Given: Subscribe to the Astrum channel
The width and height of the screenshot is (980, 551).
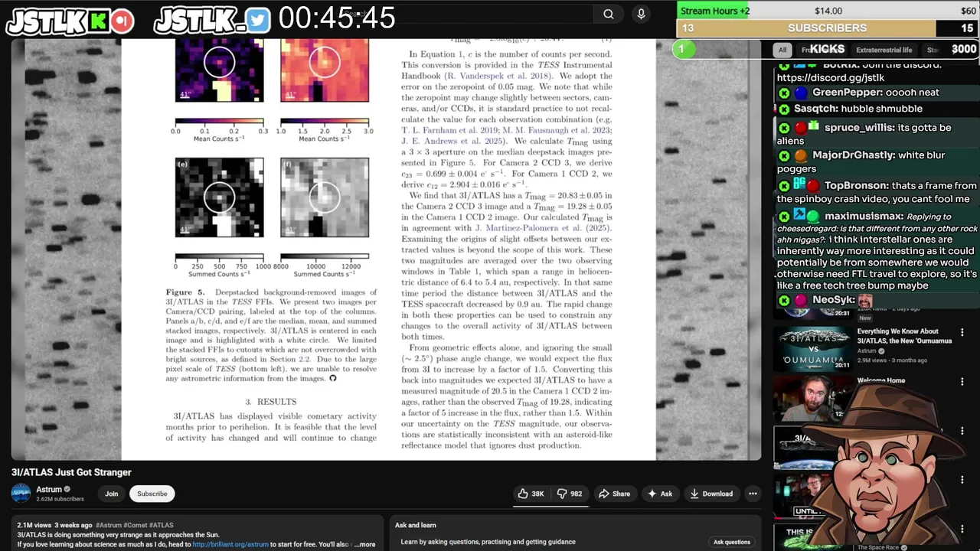Looking at the screenshot, I should point(152,494).
